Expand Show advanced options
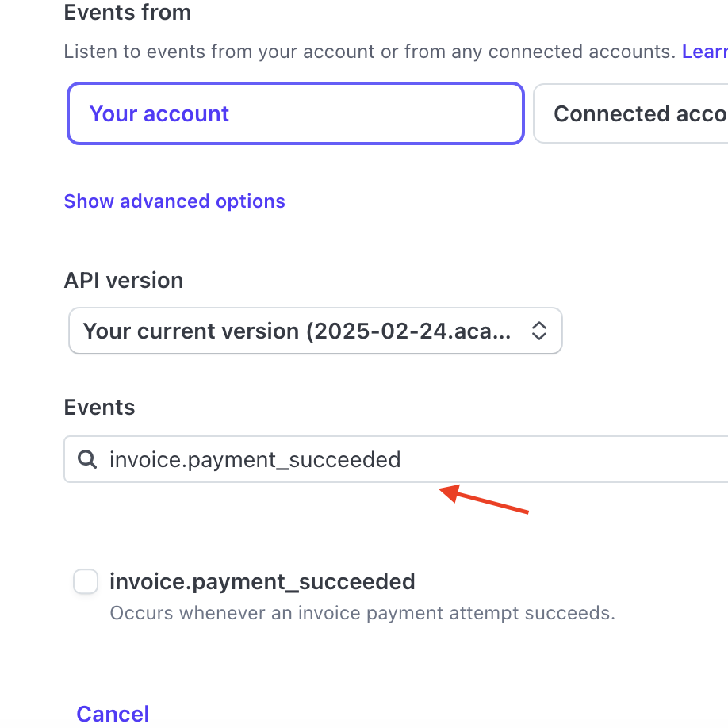 [x=174, y=201]
